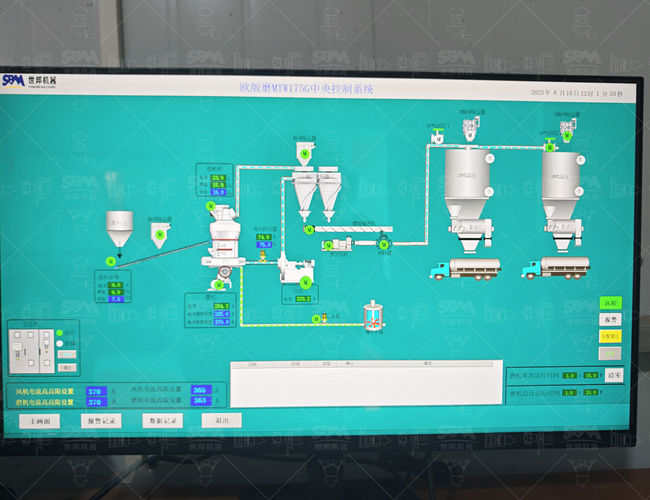Click the green 运行 status button
This screenshot has width=650, height=500.
click(610, 302)
